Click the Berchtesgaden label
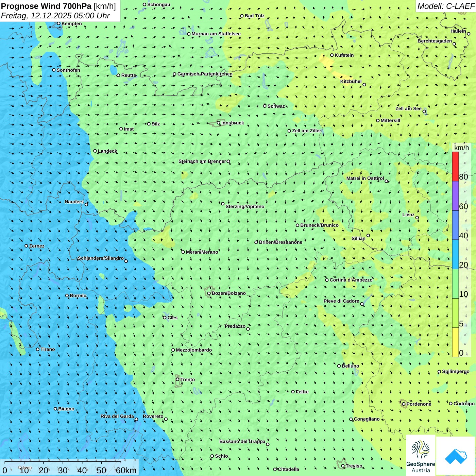476x476 pixels. click(435, 41)
